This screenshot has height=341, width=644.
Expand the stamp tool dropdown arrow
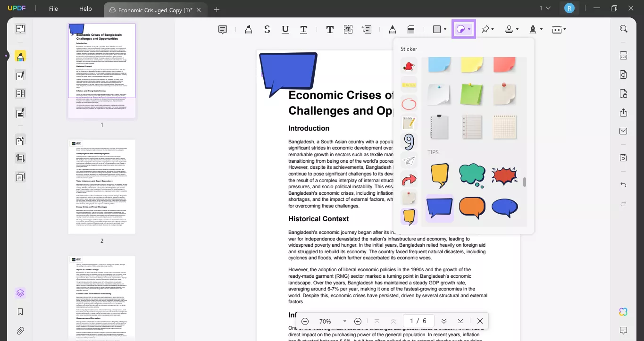[x=517, y=30]
